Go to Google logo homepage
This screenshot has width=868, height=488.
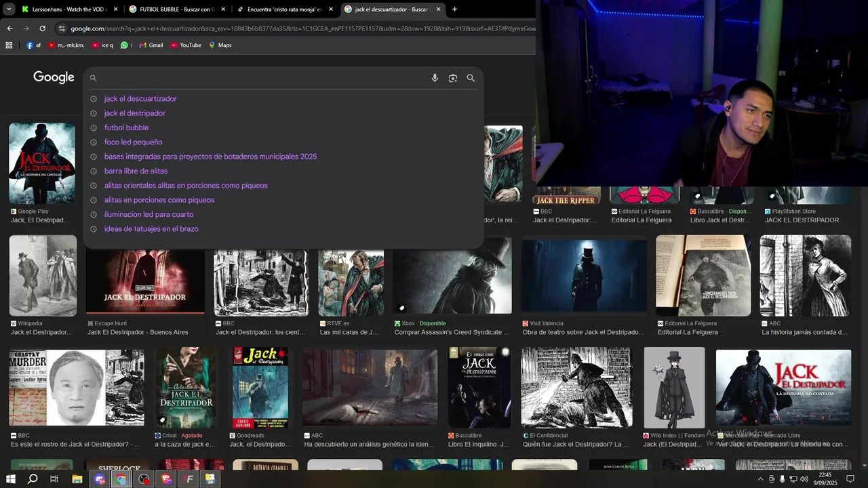(x=54, y=77)
